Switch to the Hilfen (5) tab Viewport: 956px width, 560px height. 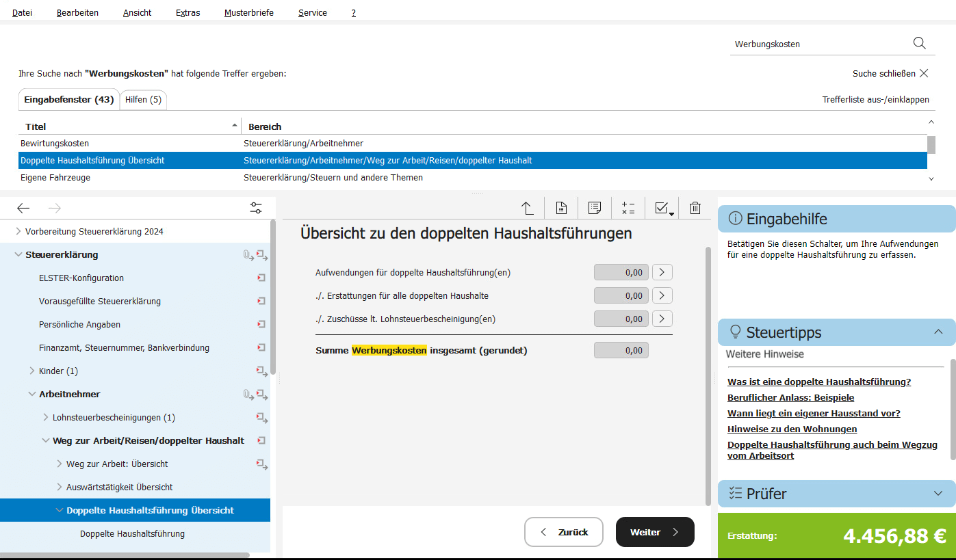143,100
